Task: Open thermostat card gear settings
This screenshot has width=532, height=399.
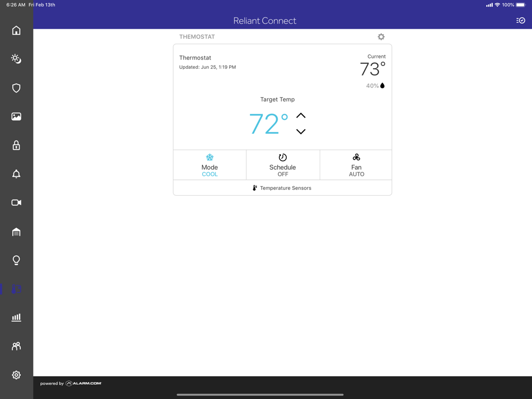Action: pos(381,37)
